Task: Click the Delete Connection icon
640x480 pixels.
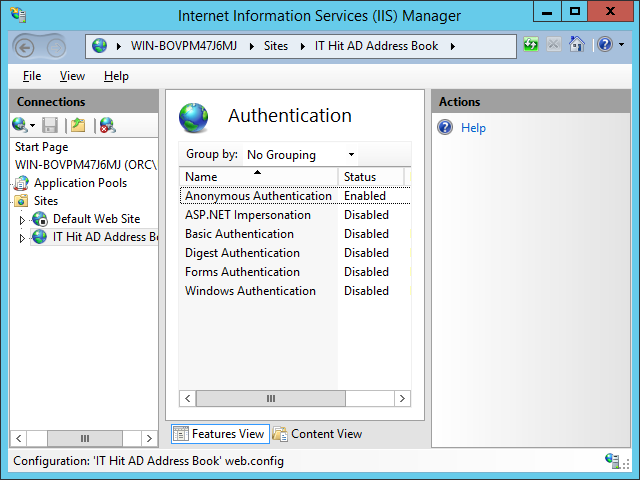Action: point(108,125)
